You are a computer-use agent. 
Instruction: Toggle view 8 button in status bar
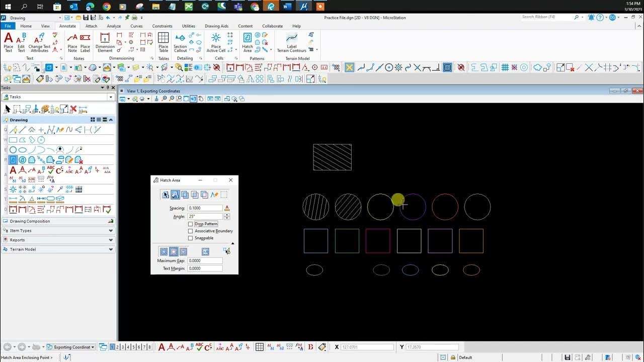tap(149, 347)
